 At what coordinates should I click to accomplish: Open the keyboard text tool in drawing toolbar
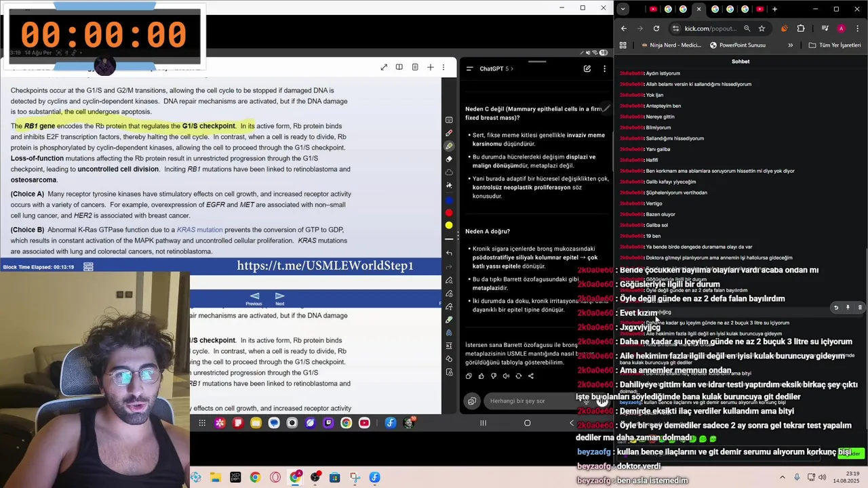449,120
